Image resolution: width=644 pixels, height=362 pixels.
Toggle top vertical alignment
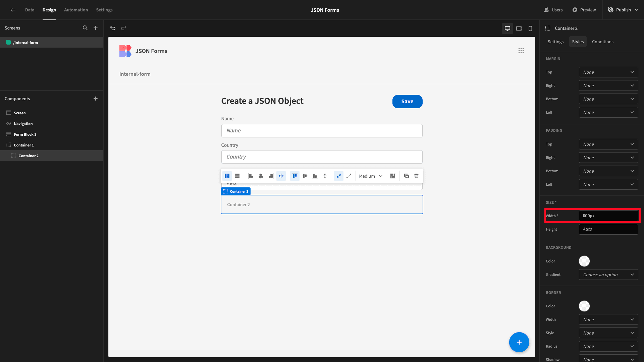(294, 176)
